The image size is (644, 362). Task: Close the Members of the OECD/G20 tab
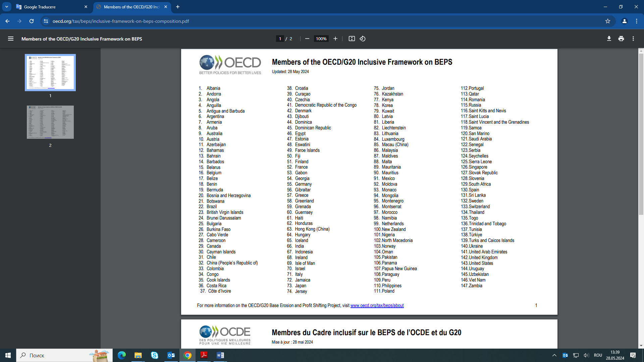click(166, 7)
